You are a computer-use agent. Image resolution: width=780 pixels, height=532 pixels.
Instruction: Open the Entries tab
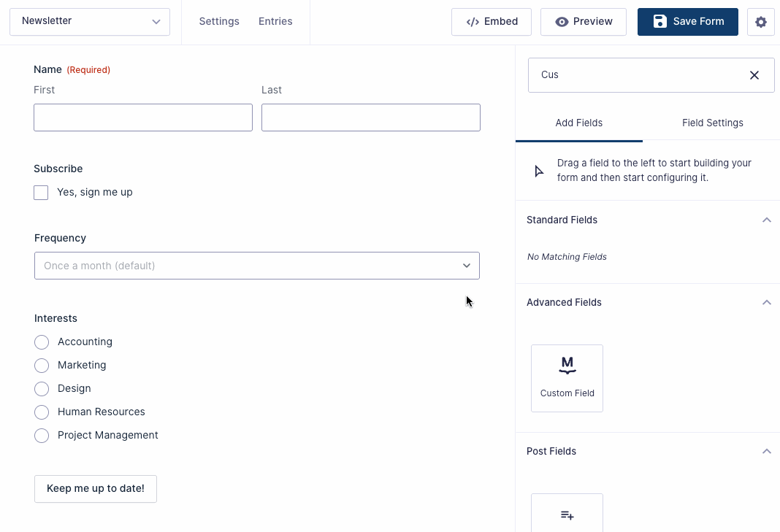(x=275, y=21)
